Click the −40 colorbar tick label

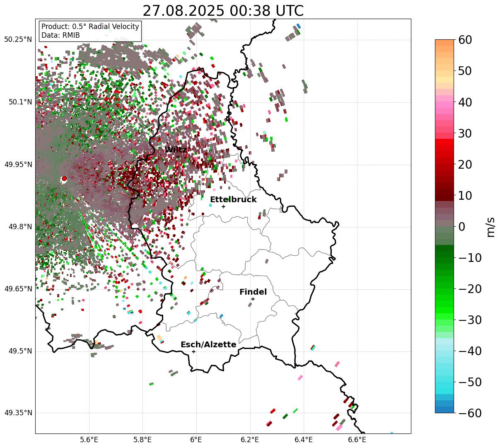[470, 351]
